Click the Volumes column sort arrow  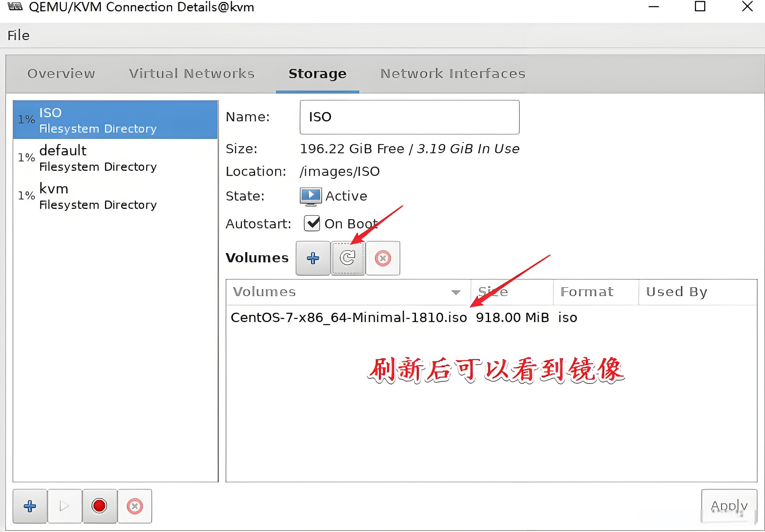tap(456, 292)
